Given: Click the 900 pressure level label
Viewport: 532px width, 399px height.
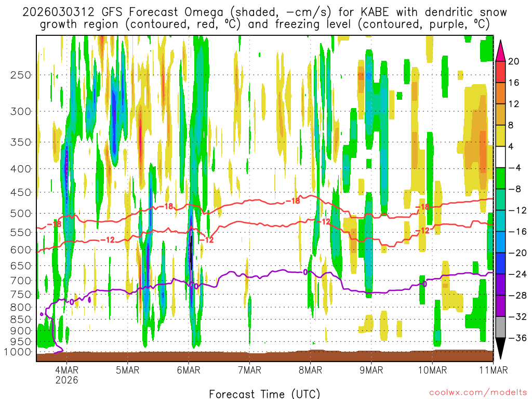Looking at the screenshot, I should point(21,331).
